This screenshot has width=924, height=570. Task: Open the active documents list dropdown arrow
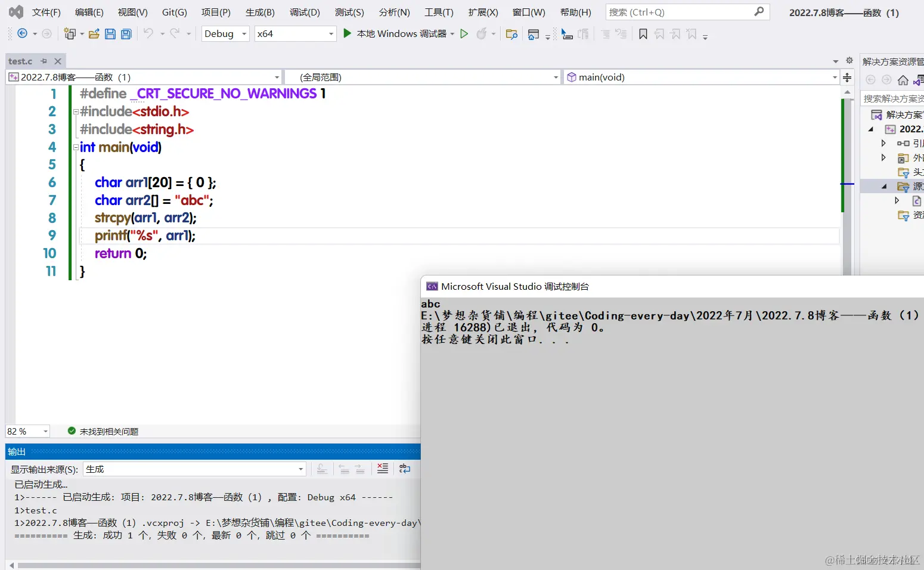(x=836, y=61)
